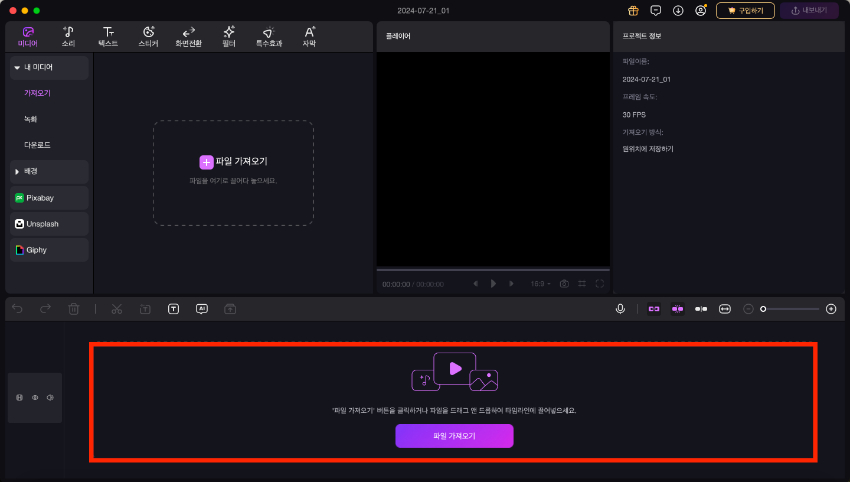
Task: Expand the 배경 background section
Action: pyautogui.click(x=17, y=171)
